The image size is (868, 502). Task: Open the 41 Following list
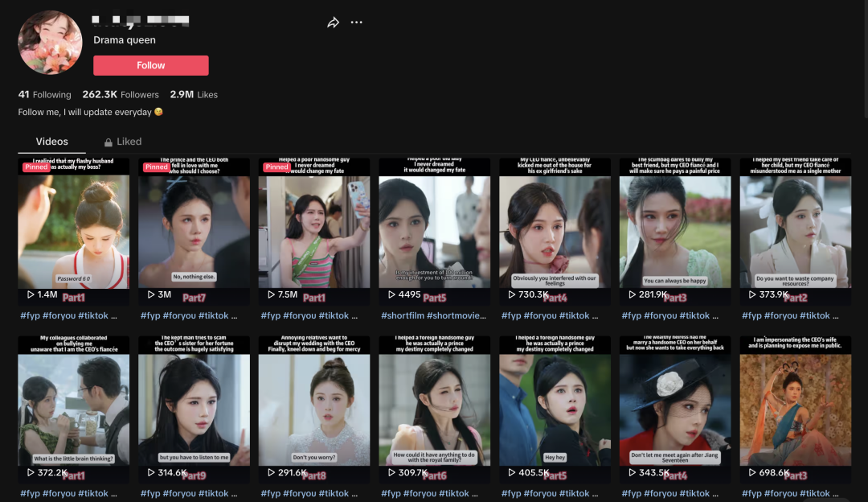click(x=44, y=94)
